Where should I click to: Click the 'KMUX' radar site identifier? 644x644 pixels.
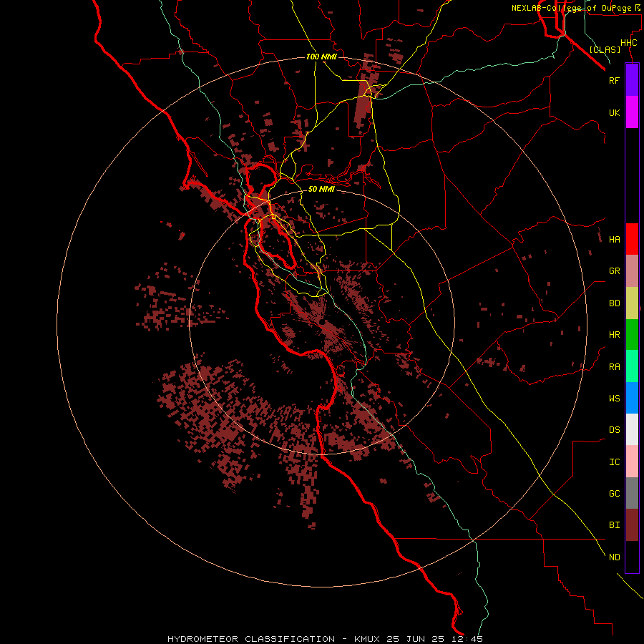pyautogui.click(x=368, y=639)
